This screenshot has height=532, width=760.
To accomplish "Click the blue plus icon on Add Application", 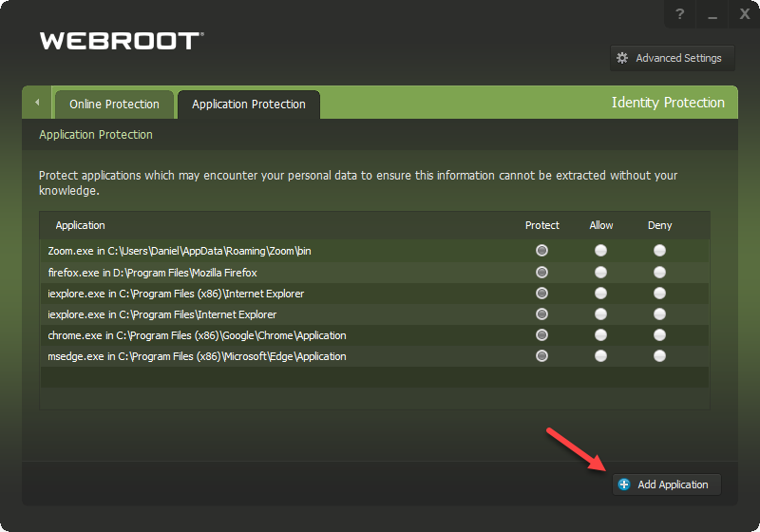I will click(x=624, y=484).
